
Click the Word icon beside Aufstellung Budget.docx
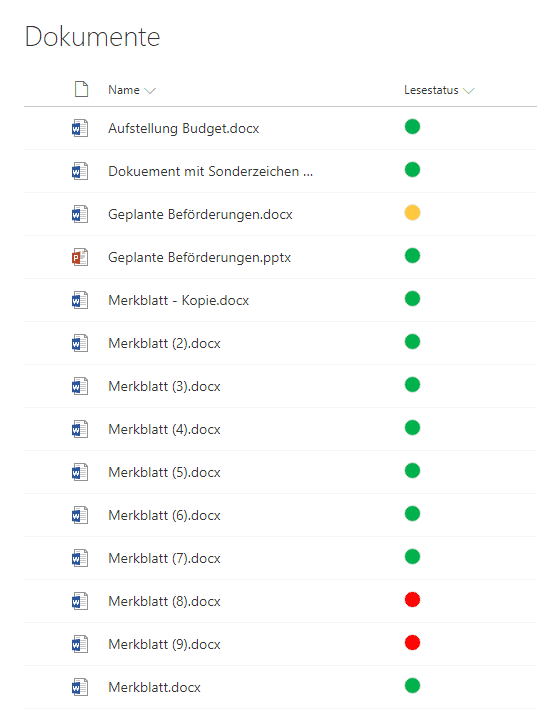point(80,128)
